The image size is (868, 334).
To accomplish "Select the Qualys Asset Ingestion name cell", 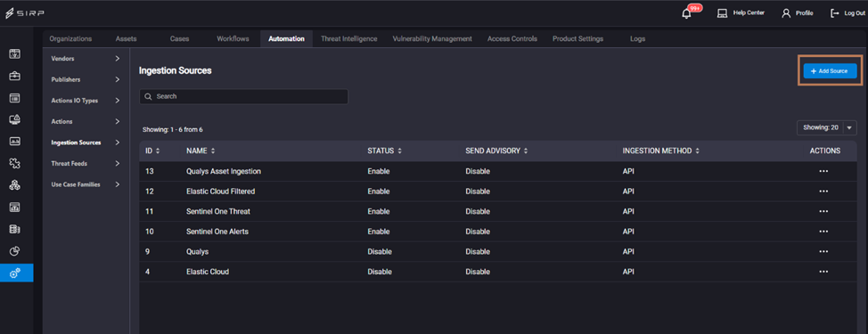I will click(223, 171).
